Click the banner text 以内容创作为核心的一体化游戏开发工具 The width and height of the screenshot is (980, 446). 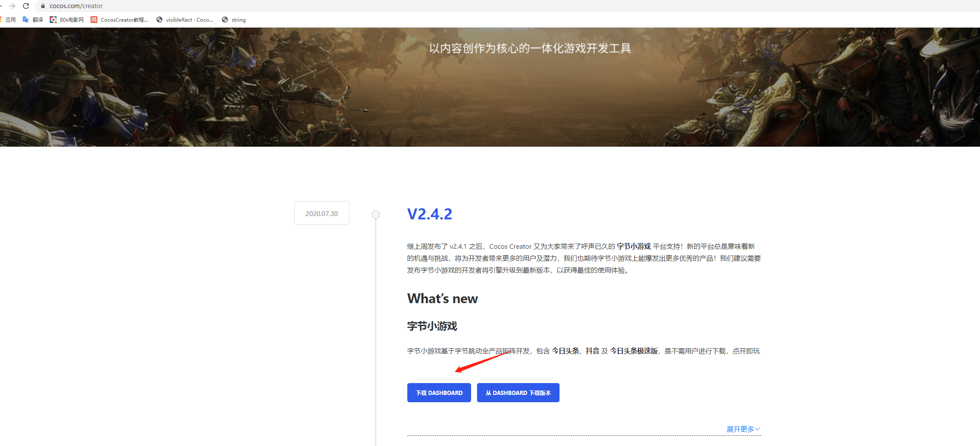[x=530, y=48]
